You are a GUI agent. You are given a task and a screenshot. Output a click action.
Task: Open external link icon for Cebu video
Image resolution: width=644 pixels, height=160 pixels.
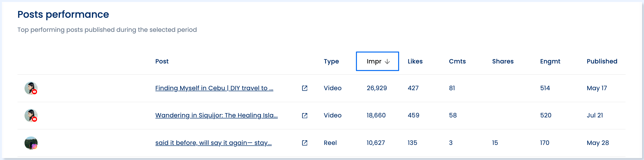coord(305,88)
